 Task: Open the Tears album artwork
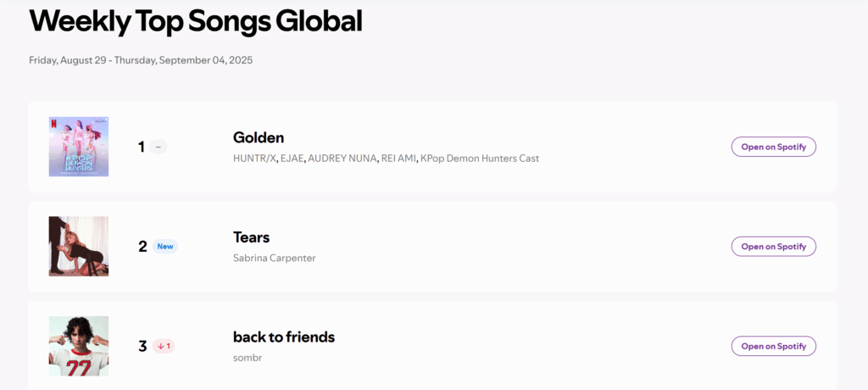(x=79, y=246)
